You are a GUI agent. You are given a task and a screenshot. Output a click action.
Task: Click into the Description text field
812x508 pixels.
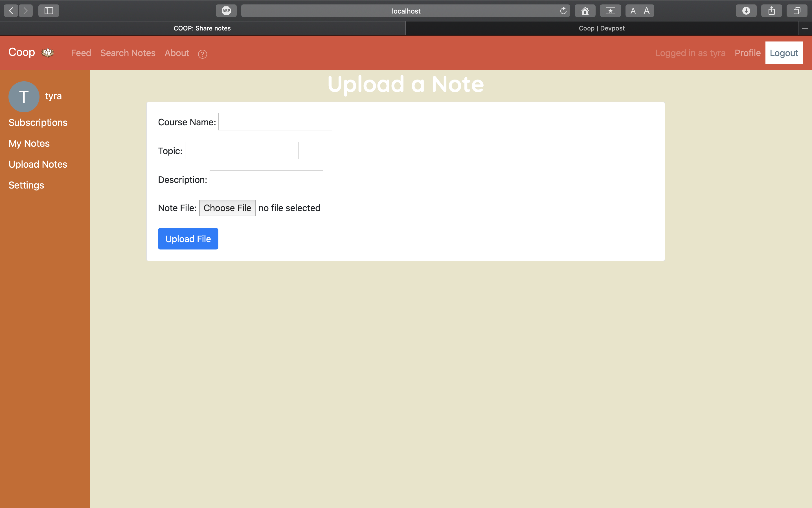(266, 179)
